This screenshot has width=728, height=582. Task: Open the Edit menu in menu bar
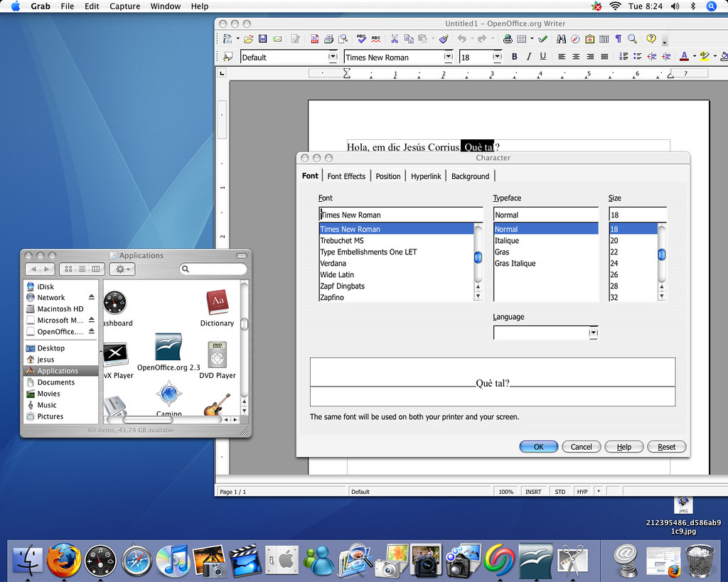coord(92,6)
